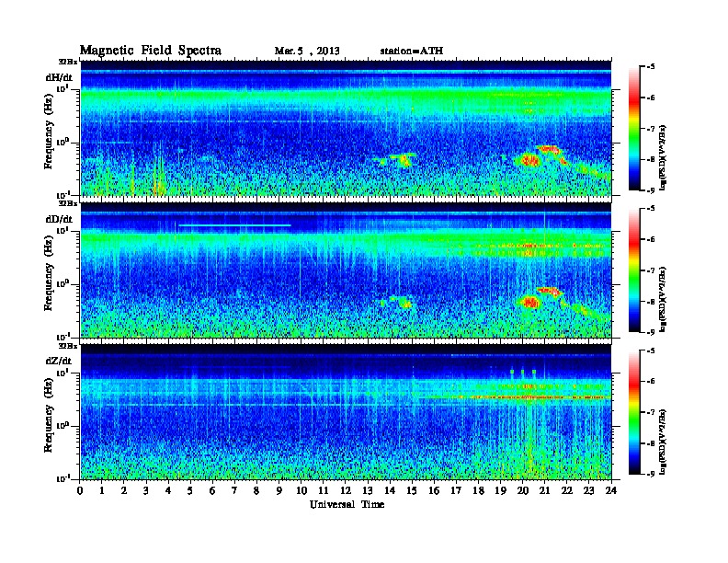Click the "4" hour tick label
This screenshot has height=563, width=728.
coord(168,490)
